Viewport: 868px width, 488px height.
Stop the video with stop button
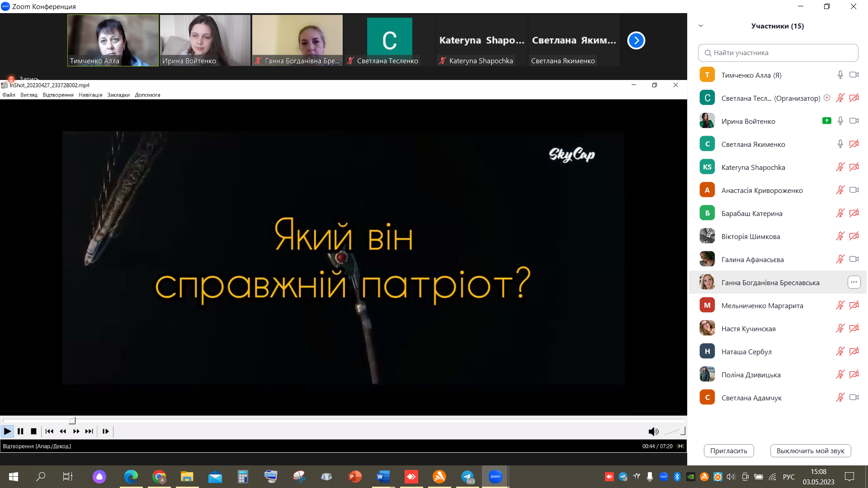click(x=33, y=432)
